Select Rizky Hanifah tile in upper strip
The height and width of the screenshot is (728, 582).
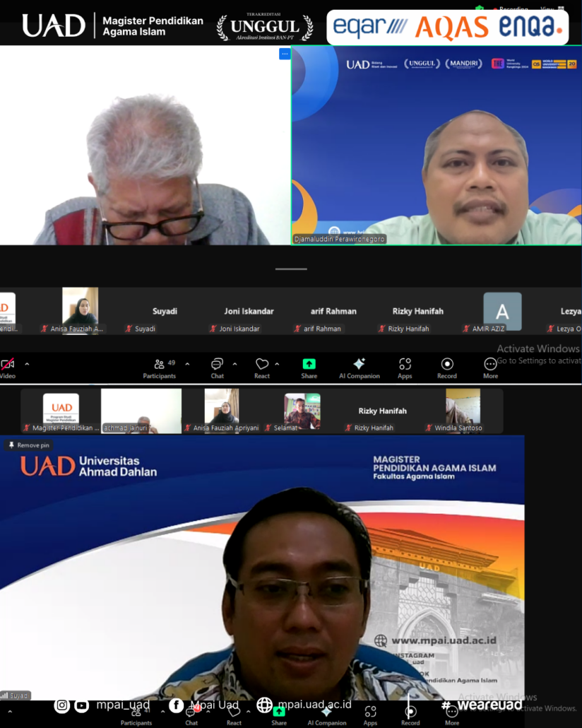(417, 311)
